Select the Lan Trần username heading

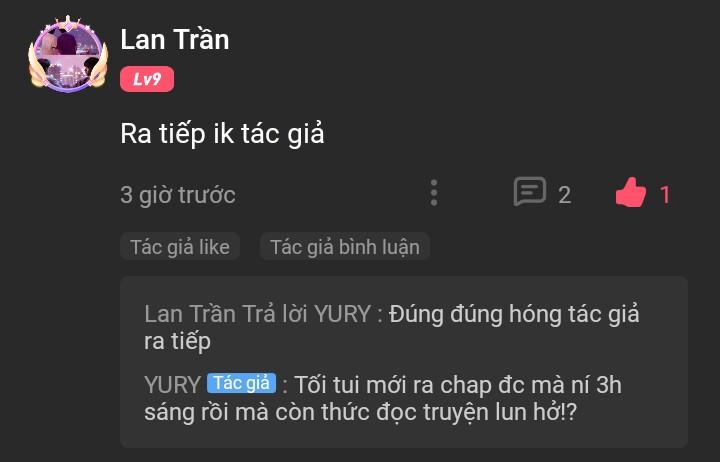pyautogui.click(x=174, y=39)
